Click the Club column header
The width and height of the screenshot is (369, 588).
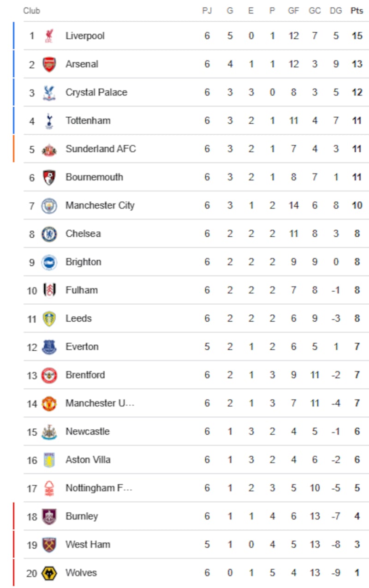[32, 11]
